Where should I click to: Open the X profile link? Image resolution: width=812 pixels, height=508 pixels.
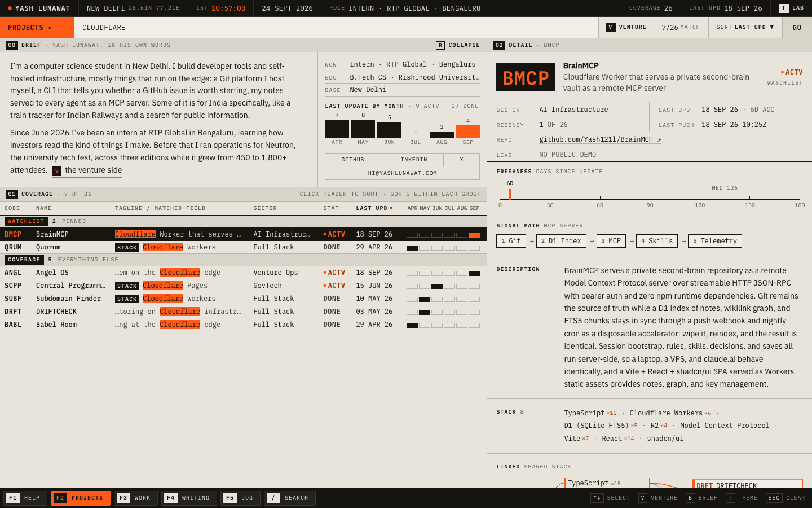click(x=461, y=160)
